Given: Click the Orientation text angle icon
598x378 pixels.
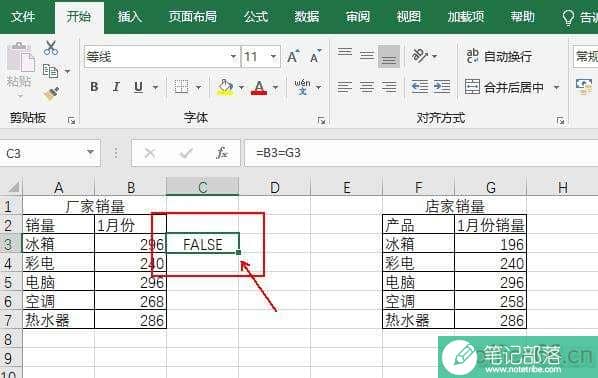Looking at the screenshot, I should coord(420,56).
